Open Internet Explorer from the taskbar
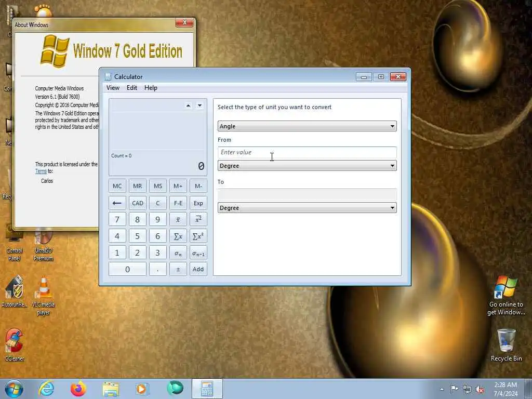Viewport: 532px width, 399px height. [46, 389]
